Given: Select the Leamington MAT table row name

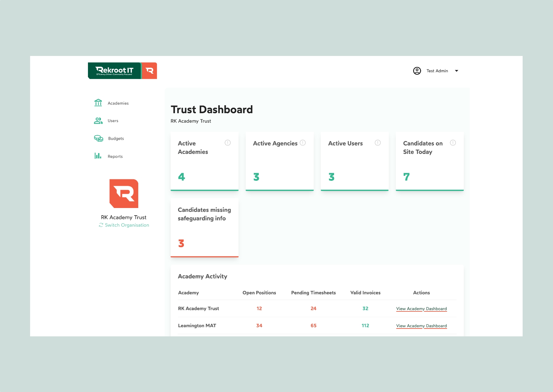Looking at the screenshot, I should pyautogui.click(x=197, y=326).
